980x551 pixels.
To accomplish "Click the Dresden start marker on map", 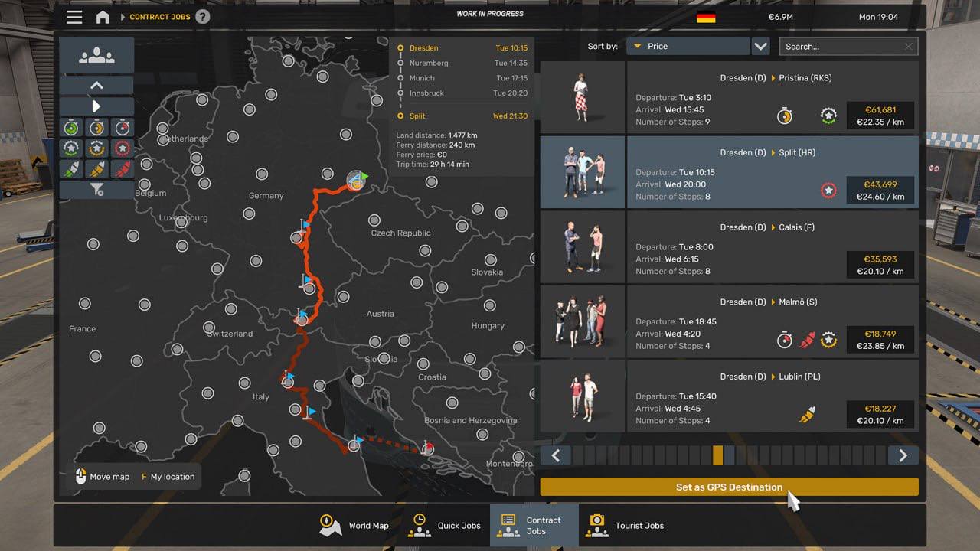I will tap(355, 181).
